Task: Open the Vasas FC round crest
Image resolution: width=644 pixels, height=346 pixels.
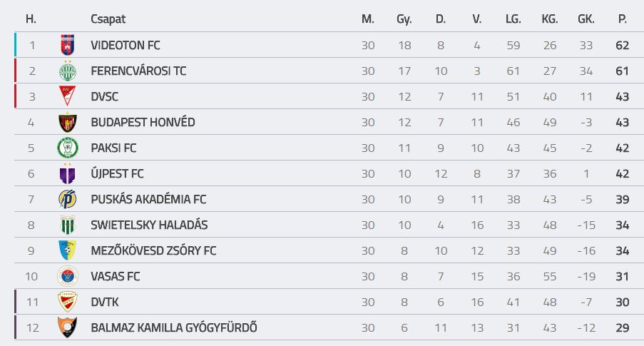Action: (67, 276)
